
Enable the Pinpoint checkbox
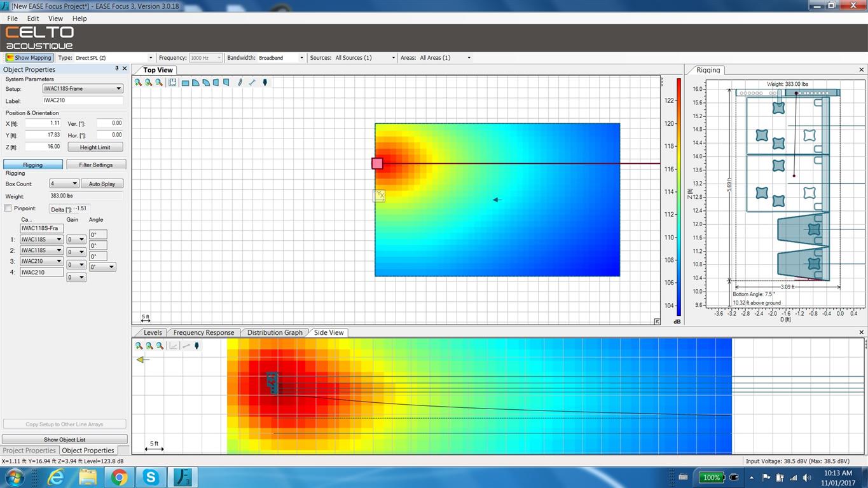tap(8, 208)
